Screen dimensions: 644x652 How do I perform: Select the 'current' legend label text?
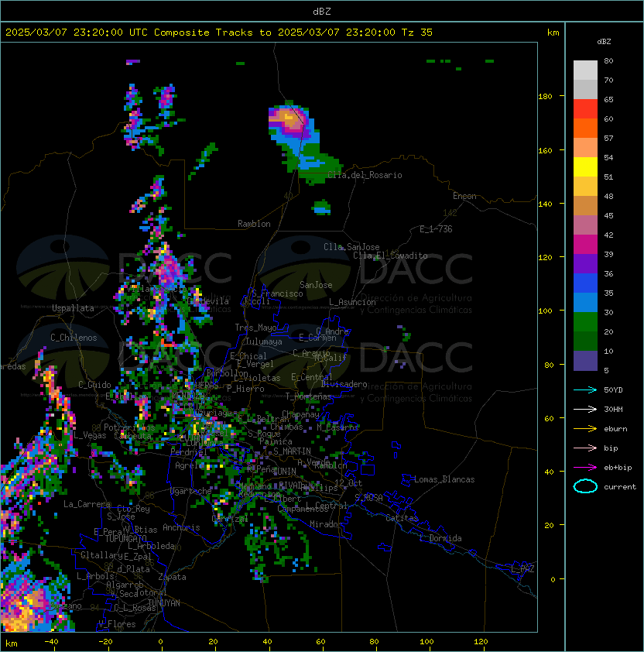tap(620, 487)
